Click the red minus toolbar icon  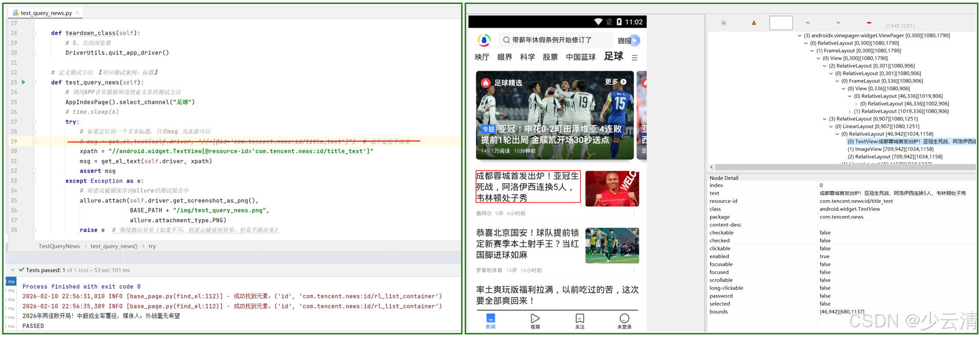point(869,23)
